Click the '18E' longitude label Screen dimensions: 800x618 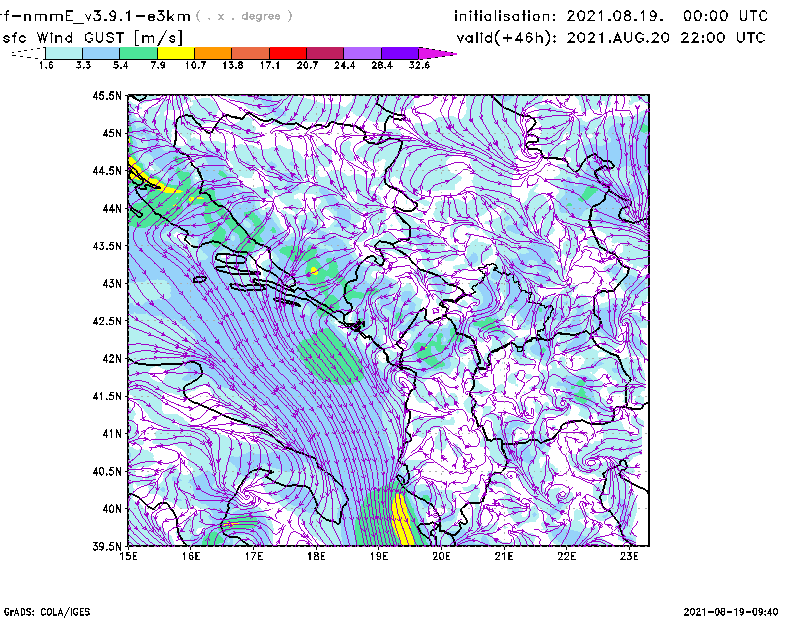pos(316,556)
